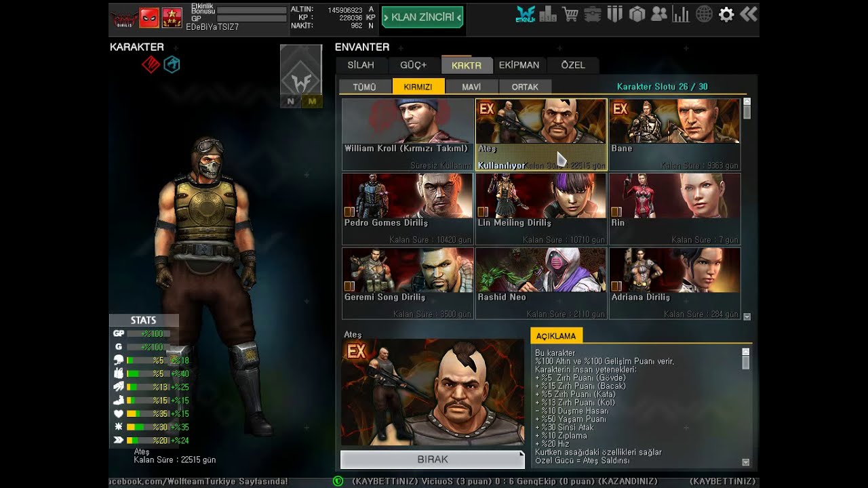Click the heart health stat row
The width and height of the screenshot is (868, 488).
coord(151,413)
